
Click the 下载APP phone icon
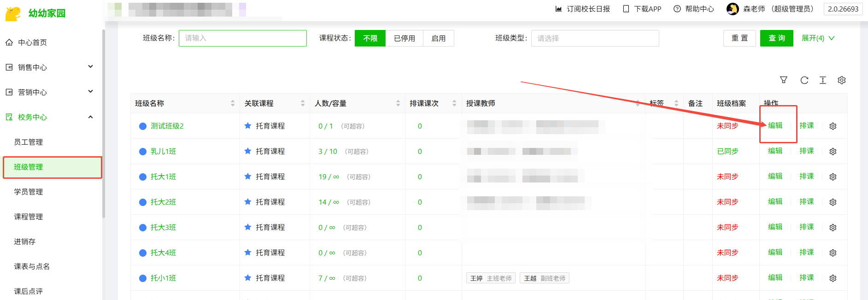click(626, 9)
